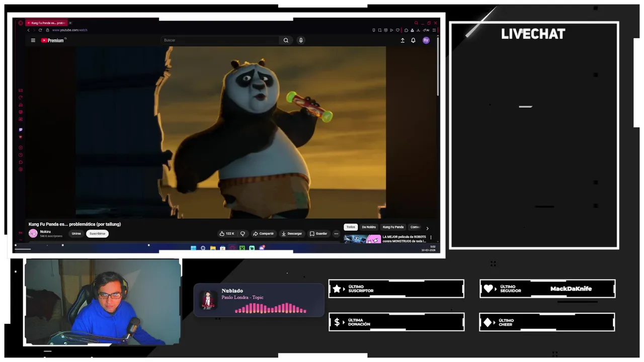Click the Compartir share button
The width and height of the screenshot is (644, 362).
[263, 234]
